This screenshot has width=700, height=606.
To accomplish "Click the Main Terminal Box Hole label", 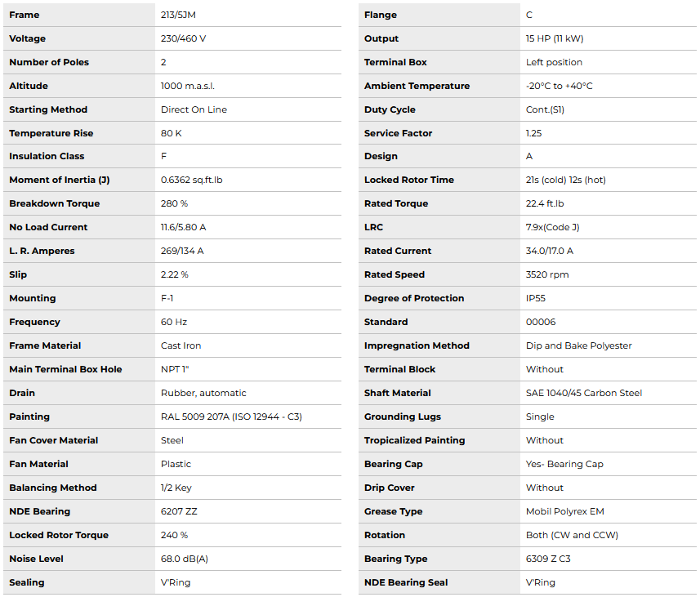I will [65, 369].
